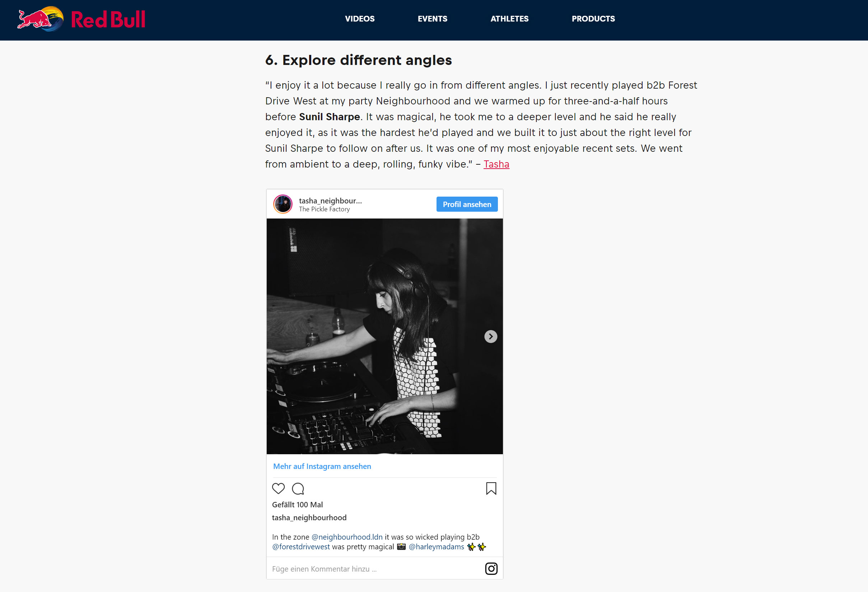The width and height of the screenshot is (868, 592).
Task: Open the Athletes section
Action: coord(509,19)
